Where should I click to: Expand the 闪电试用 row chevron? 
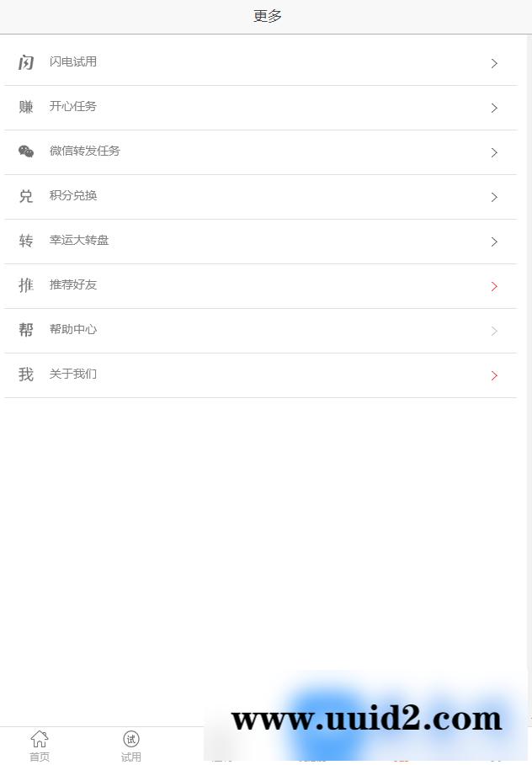494,63
